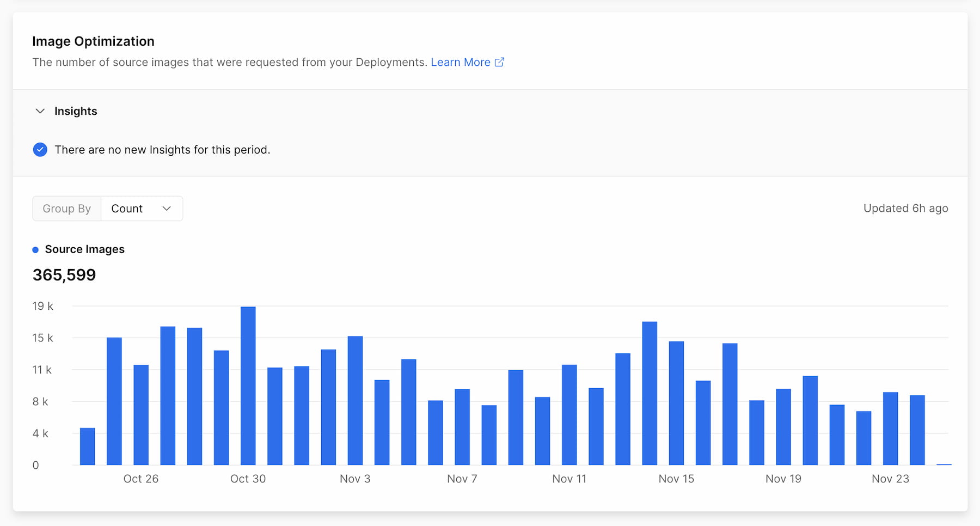Image resolution: width=980 pixels, height=526 pixels.
Task: Select the bar above Nov 7 label
Action: (x=462, y=427)
